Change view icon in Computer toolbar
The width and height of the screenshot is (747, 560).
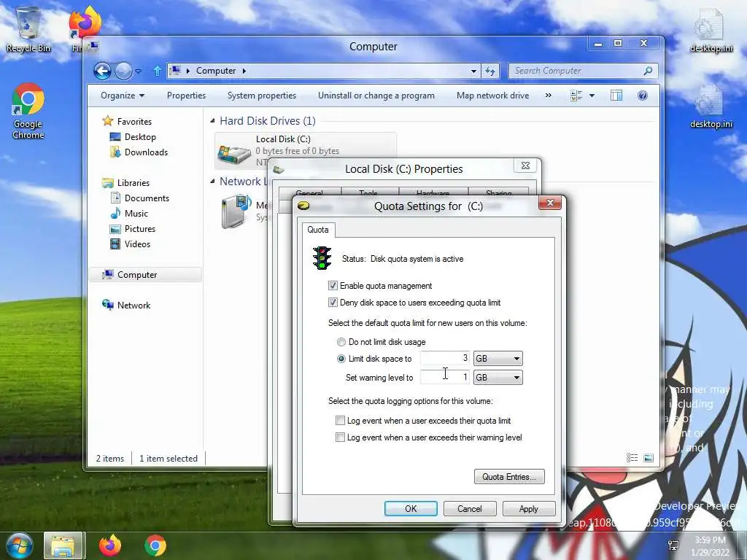[x=576, y=96]
